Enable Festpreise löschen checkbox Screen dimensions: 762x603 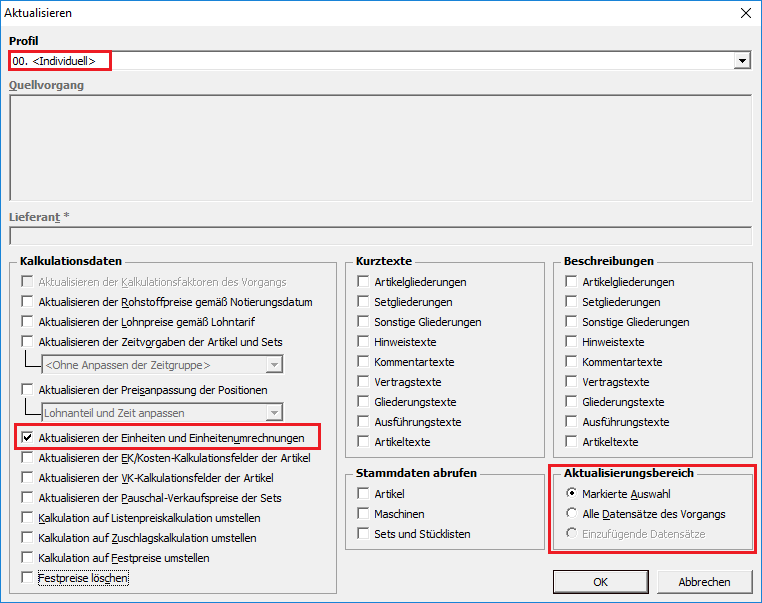coord(28,578)
